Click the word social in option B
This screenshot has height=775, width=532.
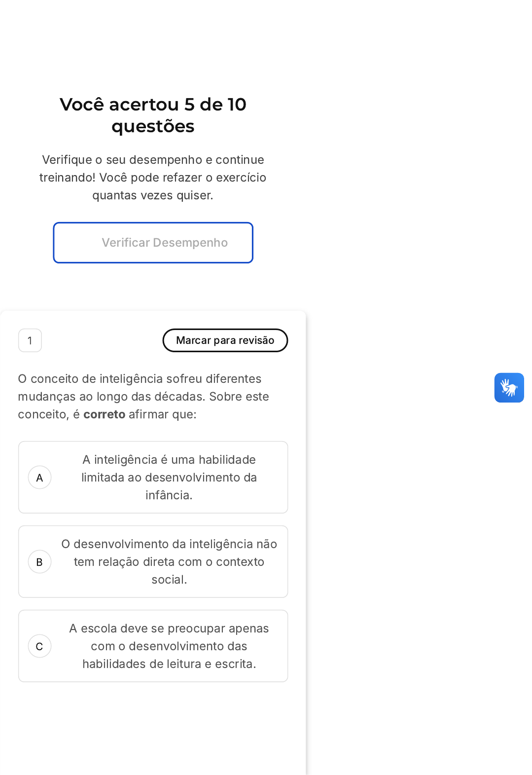coord(169,580)
